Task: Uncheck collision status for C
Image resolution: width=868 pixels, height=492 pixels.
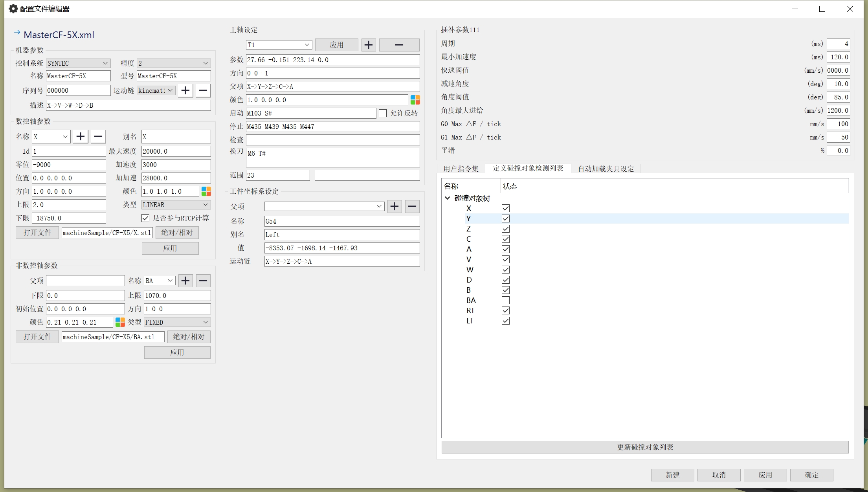Action: 506,239
